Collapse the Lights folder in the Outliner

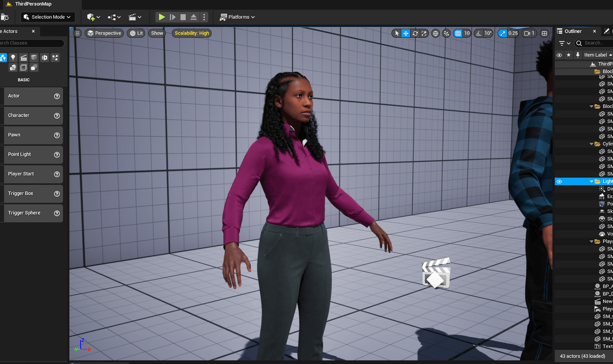591,181
